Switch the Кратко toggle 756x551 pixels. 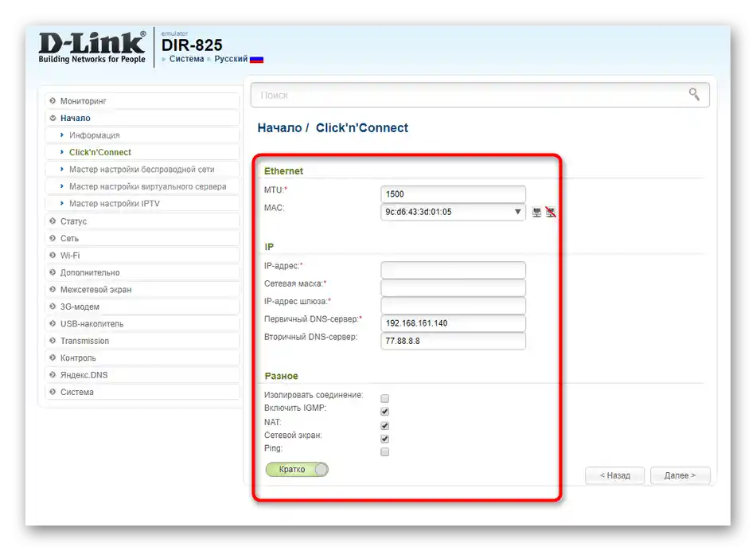(297, 469)
